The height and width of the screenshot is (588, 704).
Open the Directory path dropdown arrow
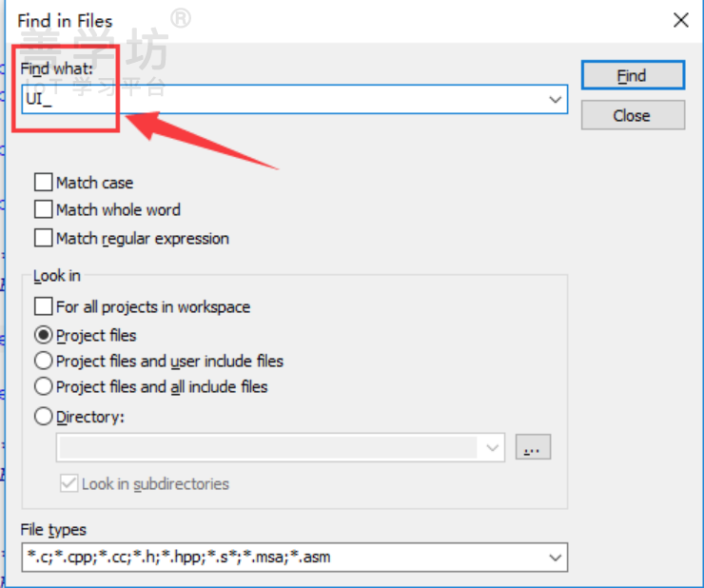[492, 447]
